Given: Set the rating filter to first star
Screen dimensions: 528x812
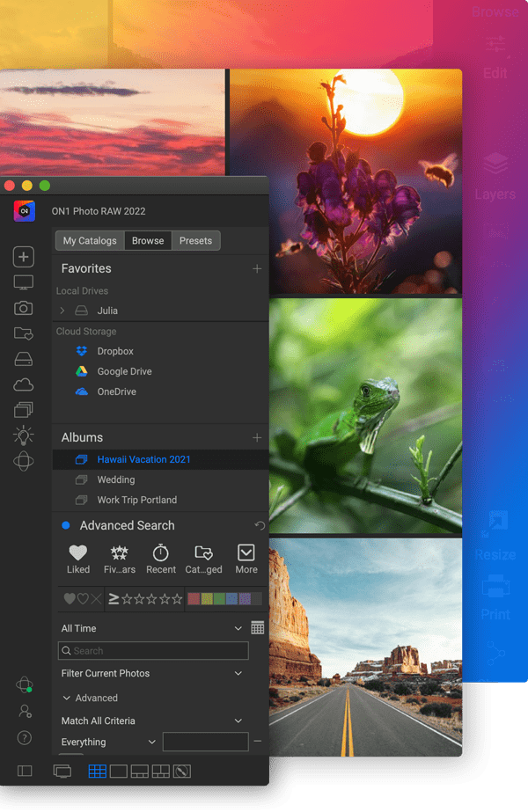Looking at the screenshot, I should click(x=127, y=599).
